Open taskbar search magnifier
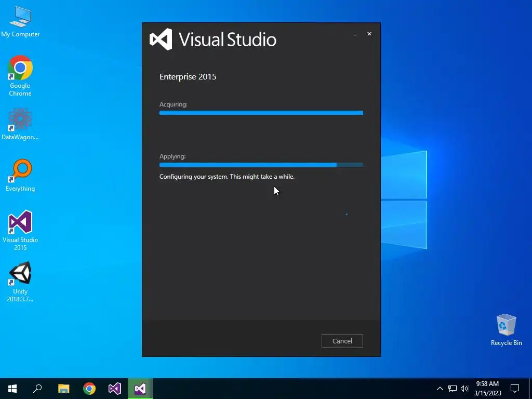Screen dimensions: 532x399 (37, 389)
